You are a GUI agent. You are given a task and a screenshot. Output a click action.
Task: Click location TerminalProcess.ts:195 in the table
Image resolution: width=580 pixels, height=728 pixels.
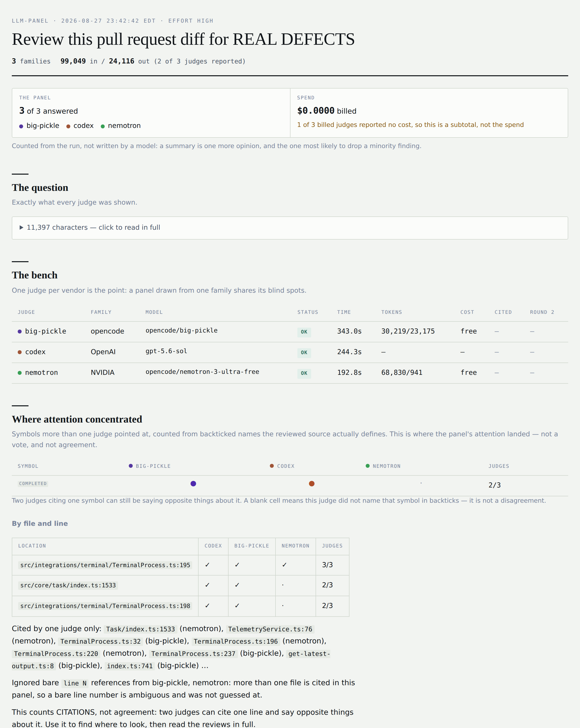(105, 565)
